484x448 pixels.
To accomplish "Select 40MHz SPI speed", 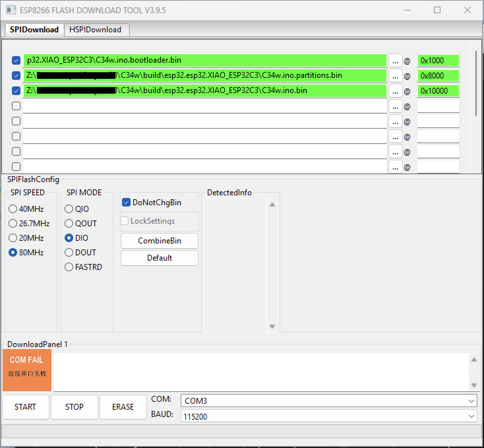I will 13,209.
